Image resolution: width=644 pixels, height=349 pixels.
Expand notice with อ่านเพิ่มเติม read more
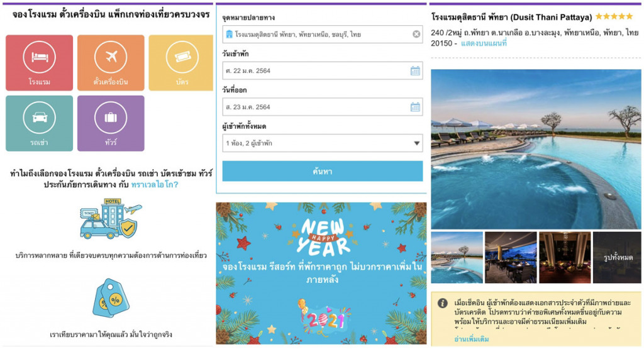tap(472, 339)
